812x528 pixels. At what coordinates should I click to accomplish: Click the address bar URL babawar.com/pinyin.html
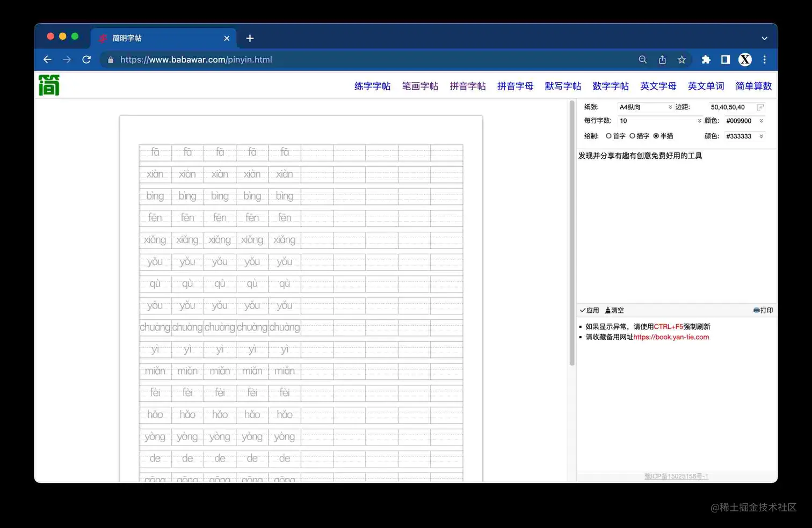(196, 60)
